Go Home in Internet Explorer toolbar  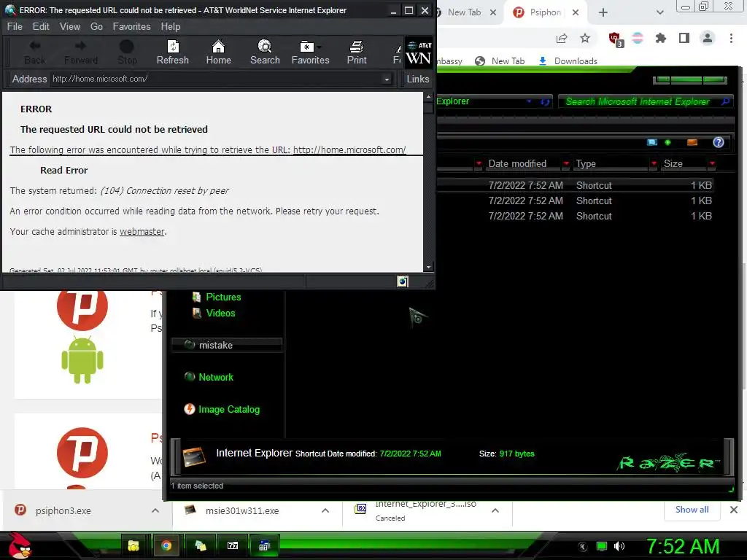218,52
